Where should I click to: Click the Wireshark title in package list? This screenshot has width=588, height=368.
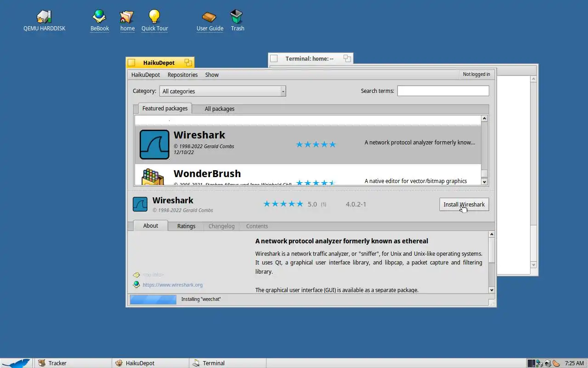(199, 135)
